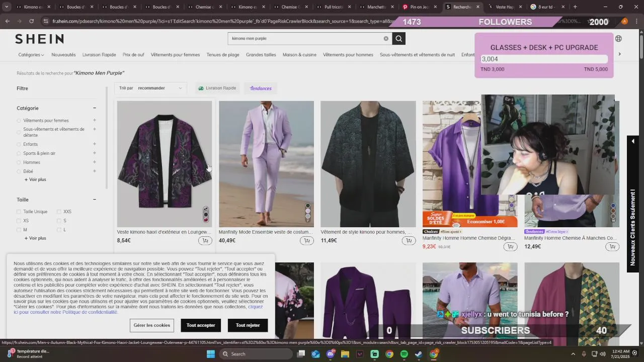Go to Vêtements pour hommes menu

pyautogui.click(x=348, y=55)
